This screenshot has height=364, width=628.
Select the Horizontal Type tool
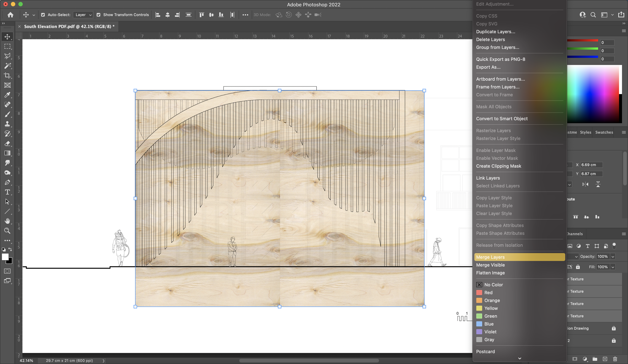click(7, 192)
